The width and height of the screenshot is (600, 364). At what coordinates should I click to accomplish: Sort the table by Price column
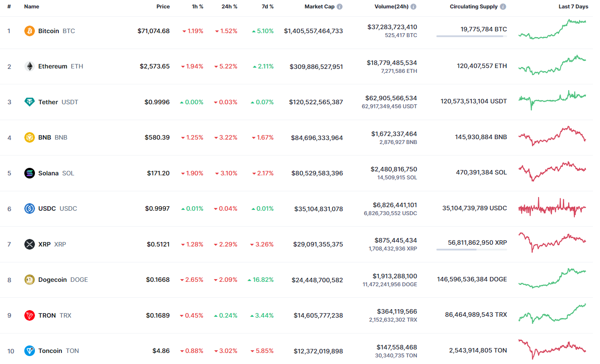[163, 6]
